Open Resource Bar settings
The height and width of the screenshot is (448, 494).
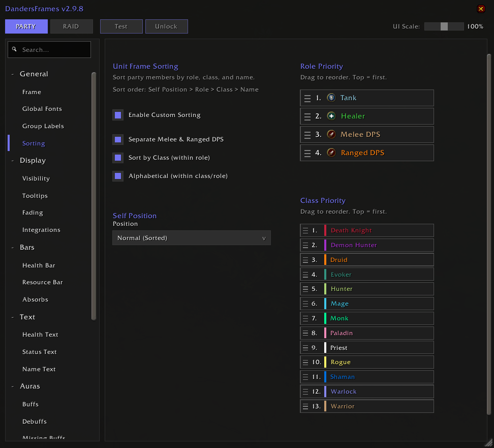(43, 282)
